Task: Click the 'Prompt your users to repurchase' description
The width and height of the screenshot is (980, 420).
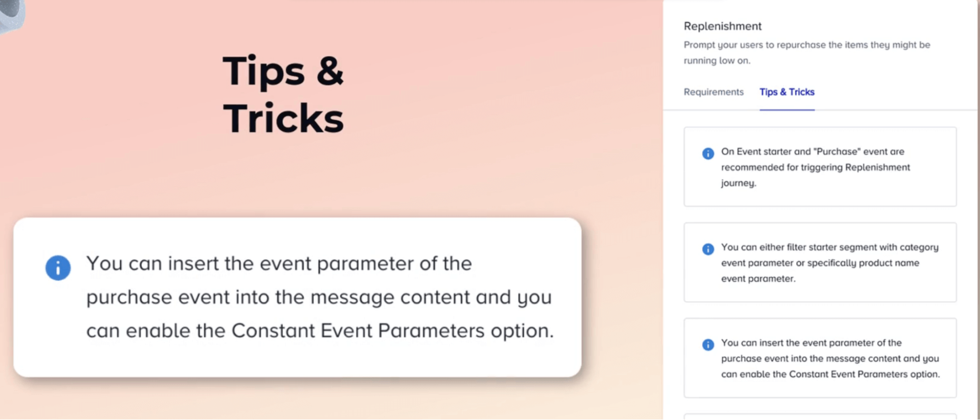Action: tap(806, 45)
